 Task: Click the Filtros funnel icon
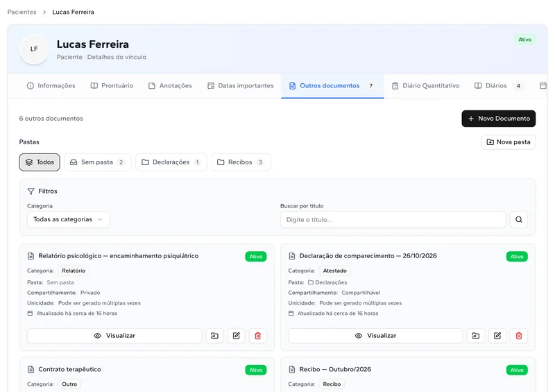click(x=31, y=191)
